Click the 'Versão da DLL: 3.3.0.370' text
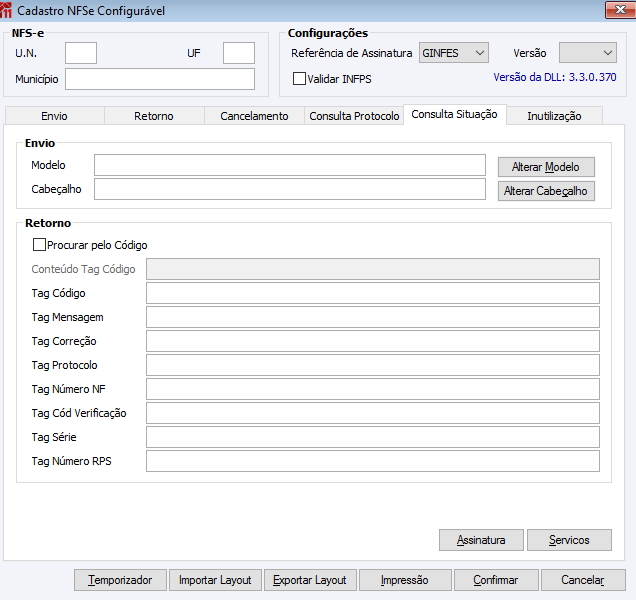 [555, 77]
